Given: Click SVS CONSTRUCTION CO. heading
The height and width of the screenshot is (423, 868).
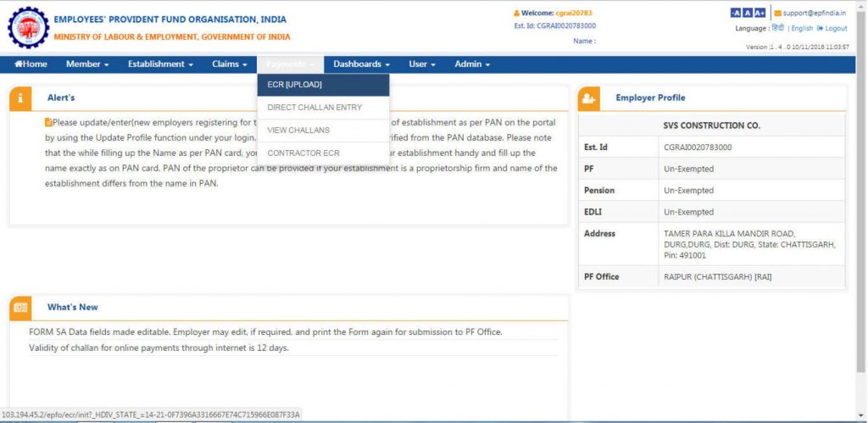Looking at the screenshot, I should [x=711, y=125].
